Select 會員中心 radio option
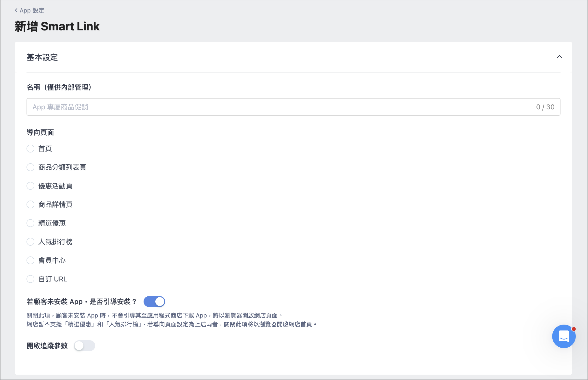This screenshot has height=380, width=588. coord(30,260)
